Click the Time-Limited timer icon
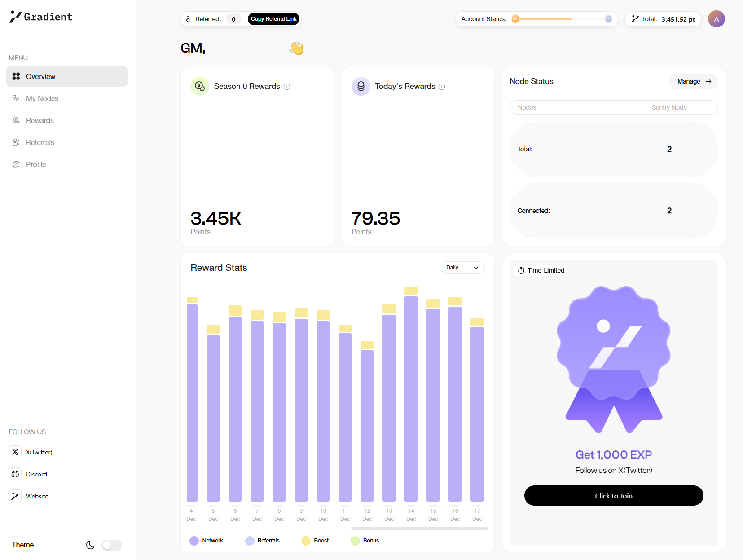Screen dimensions: 743x560 521,270
